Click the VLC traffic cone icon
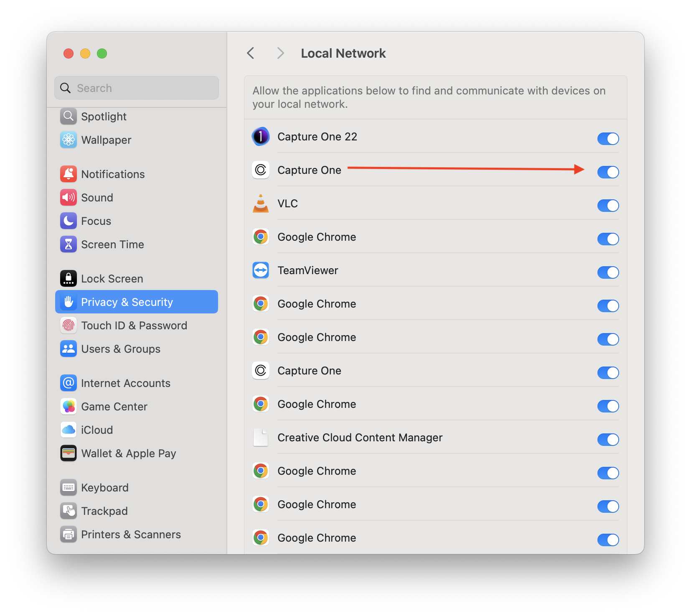 [261, 204]
